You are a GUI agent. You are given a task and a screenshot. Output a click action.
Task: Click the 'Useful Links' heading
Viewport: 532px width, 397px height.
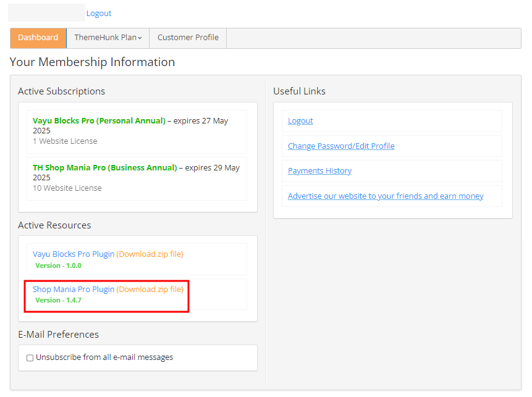tap(299, 91)
